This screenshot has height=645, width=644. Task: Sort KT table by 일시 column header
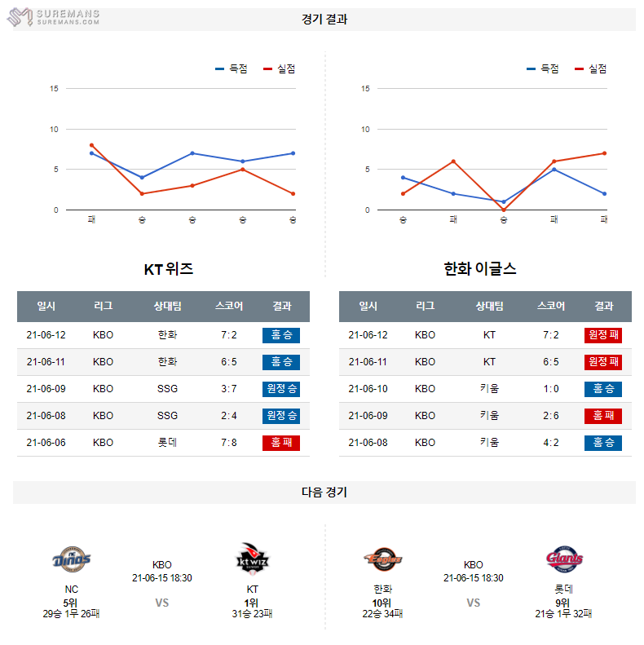(46, 307)
